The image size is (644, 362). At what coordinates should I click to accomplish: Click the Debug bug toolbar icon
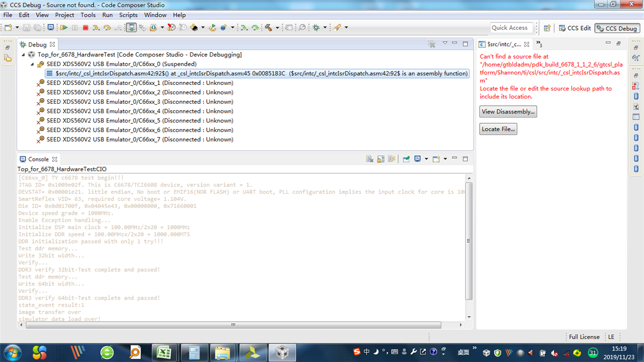tap(316, 27)
